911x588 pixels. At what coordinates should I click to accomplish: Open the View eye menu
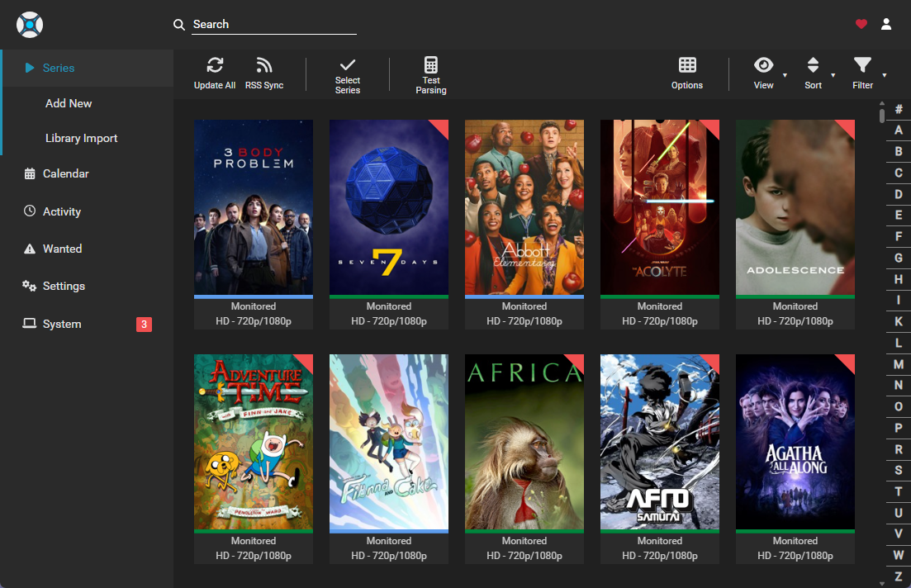(763, 73)
